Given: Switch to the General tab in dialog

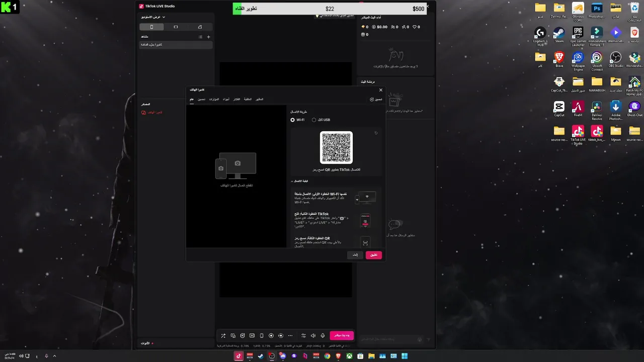Looking at the screenshot, I should [192, 100].
